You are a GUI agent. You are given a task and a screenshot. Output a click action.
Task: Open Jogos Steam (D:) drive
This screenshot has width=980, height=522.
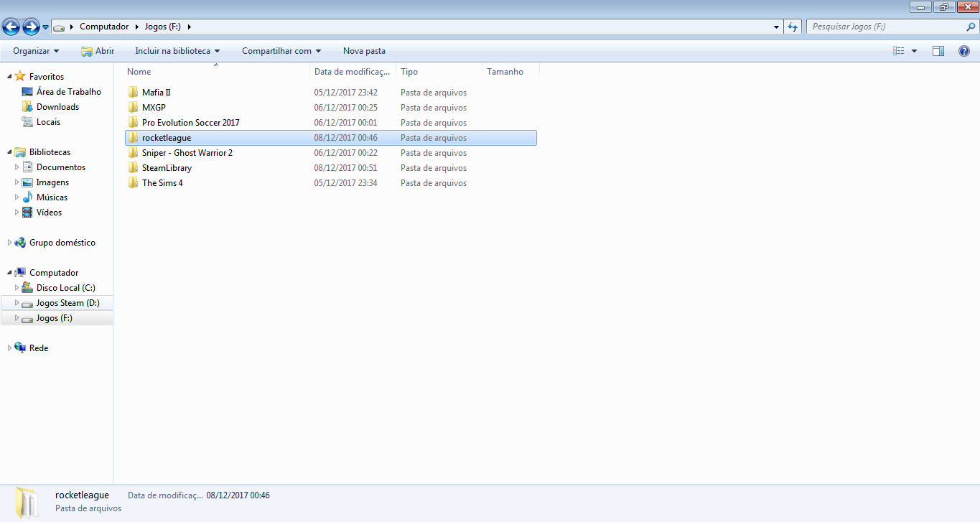pos(57,303)
